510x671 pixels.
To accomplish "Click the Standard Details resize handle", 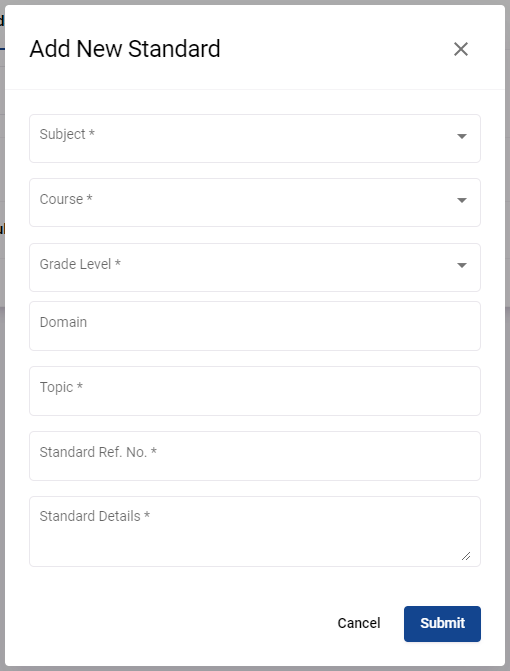I will (466, 556).
